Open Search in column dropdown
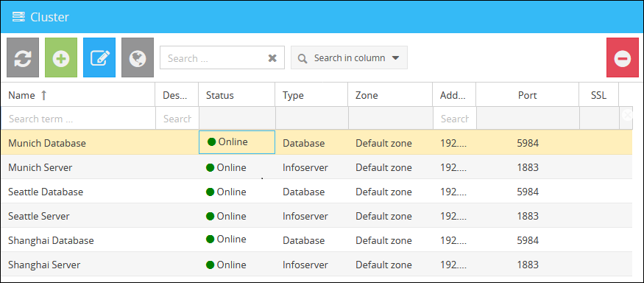644x283 pixels. coord(349,57)
